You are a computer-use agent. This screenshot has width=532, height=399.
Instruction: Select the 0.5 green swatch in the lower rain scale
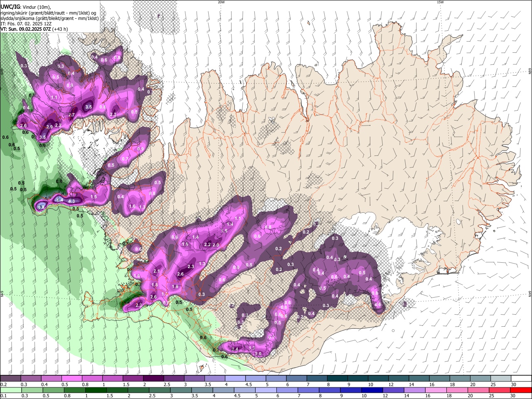pos(53,390)
